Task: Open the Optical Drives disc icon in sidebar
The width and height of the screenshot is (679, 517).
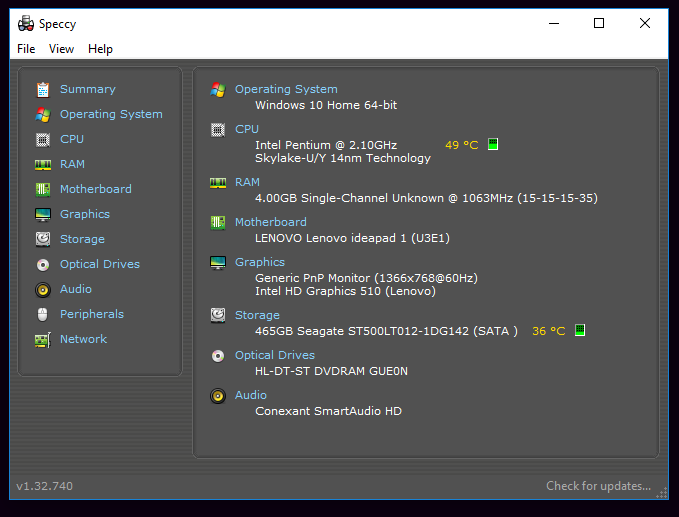Action: coord(42,264)
